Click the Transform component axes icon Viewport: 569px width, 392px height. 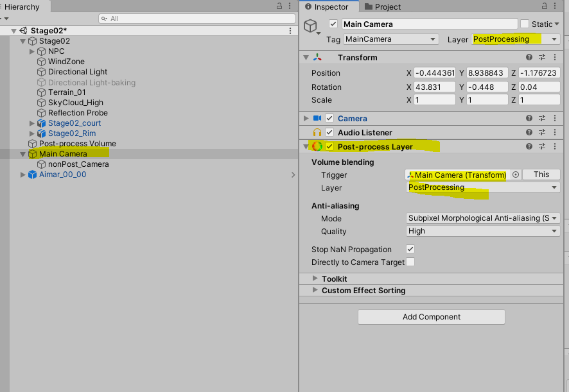[x=317, y=57]
